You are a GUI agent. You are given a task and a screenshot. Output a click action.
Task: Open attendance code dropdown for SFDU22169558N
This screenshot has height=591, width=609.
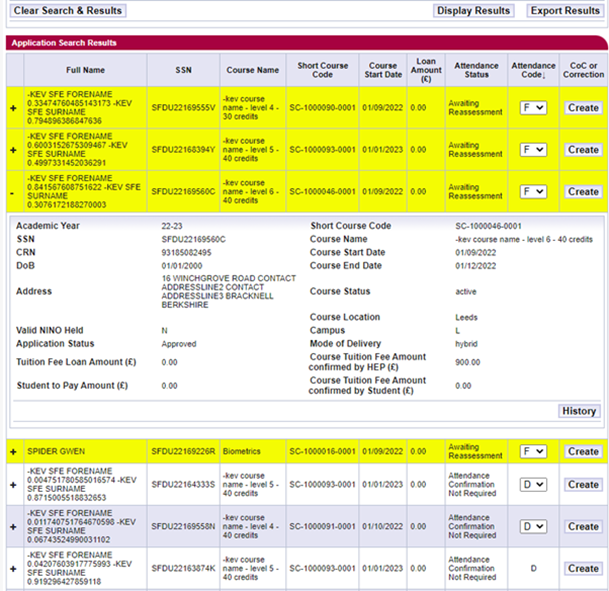(x=532, y=527)
